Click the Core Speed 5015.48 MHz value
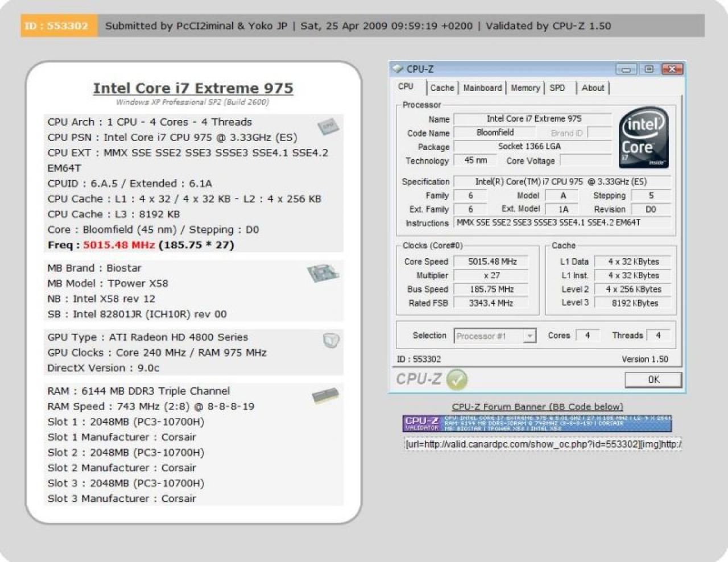Screen dimensions: 728x562 click(492, 262)
